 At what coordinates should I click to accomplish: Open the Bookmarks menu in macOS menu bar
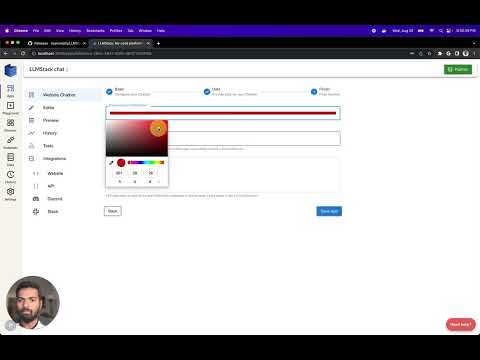click(x=95, y=31)
